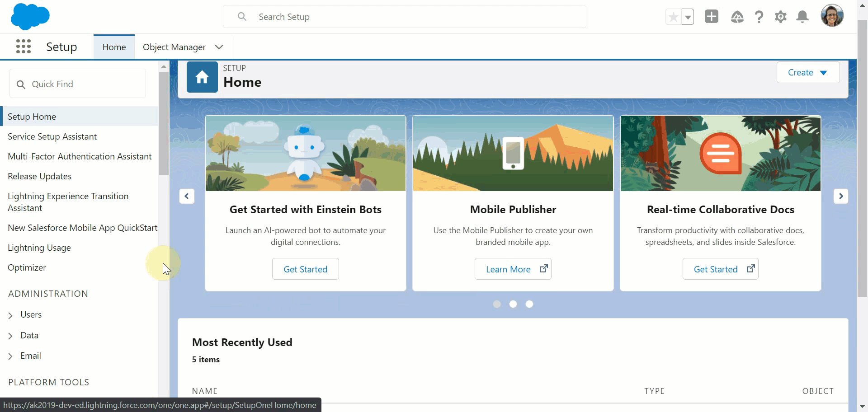Click the Get Started with Einstein Bots title

coord(305,210)
